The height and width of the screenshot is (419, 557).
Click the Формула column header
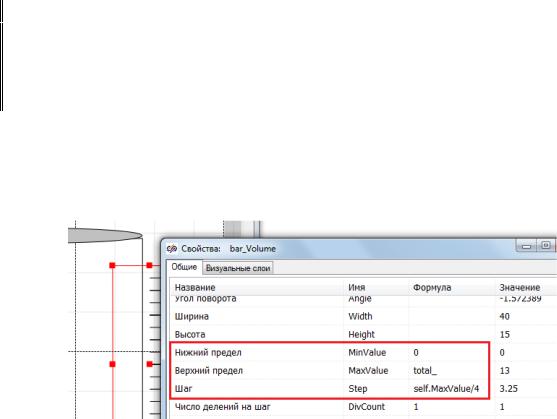(x=451, y=287)
